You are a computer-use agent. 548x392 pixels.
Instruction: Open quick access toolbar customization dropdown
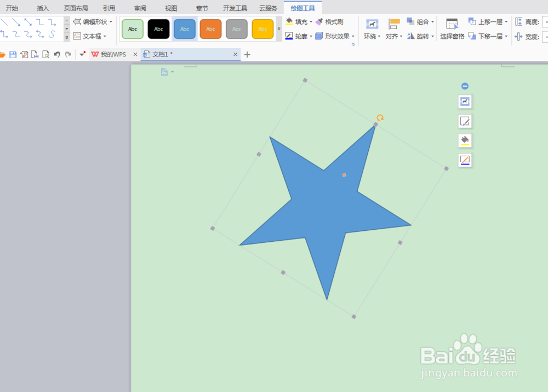82,54
